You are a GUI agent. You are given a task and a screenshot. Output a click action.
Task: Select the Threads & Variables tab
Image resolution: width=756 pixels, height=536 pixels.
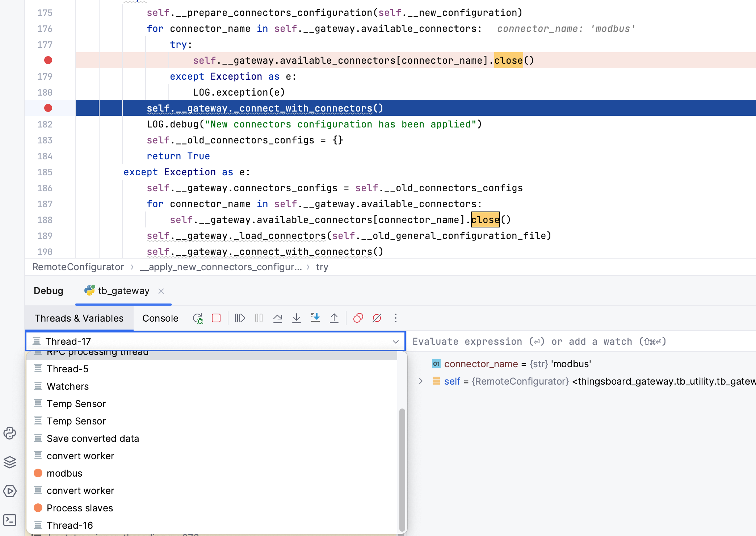pos(79,318)
